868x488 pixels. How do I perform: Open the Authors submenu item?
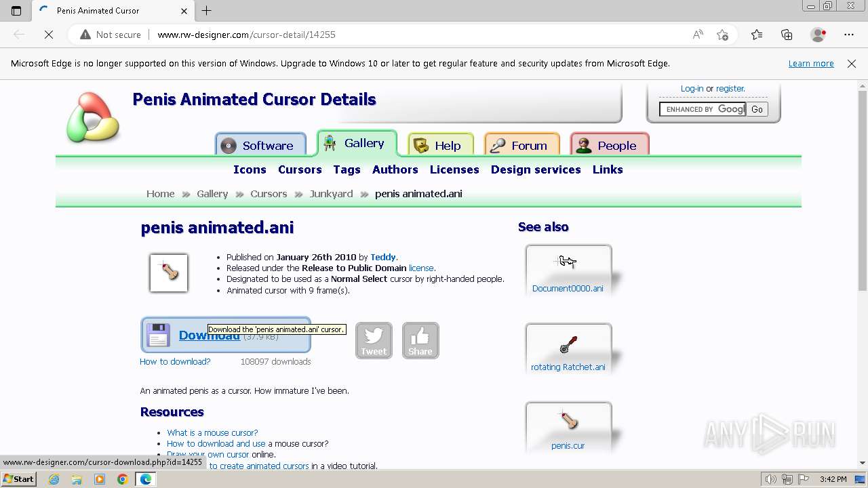coord(395,169)
